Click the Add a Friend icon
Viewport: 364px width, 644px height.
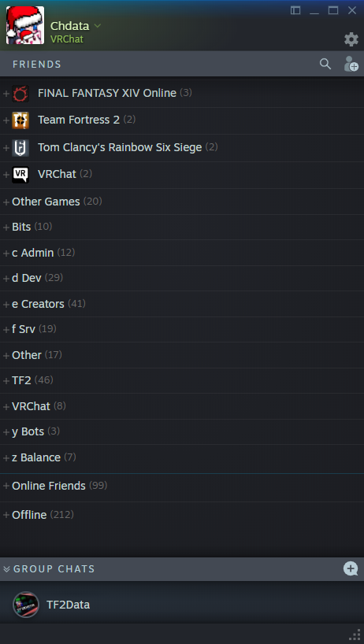point(351,64)
